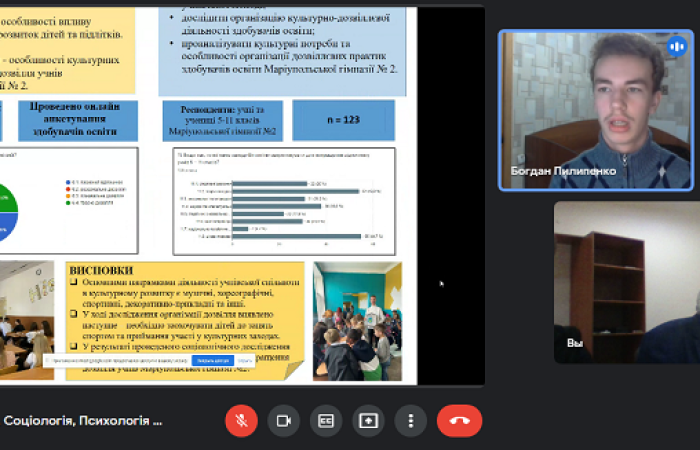The image size is (700, 450).
Task: Toggle the camera off
Action: pyautogui.click(x=284, y=420)
